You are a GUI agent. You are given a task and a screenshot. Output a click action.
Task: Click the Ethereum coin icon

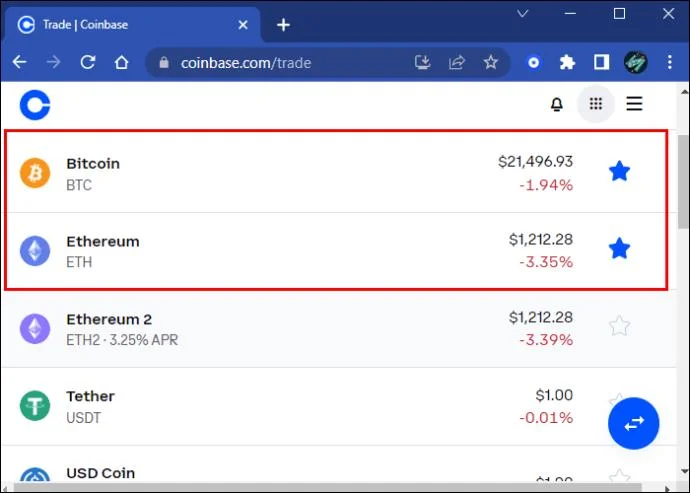click(35, 251)
